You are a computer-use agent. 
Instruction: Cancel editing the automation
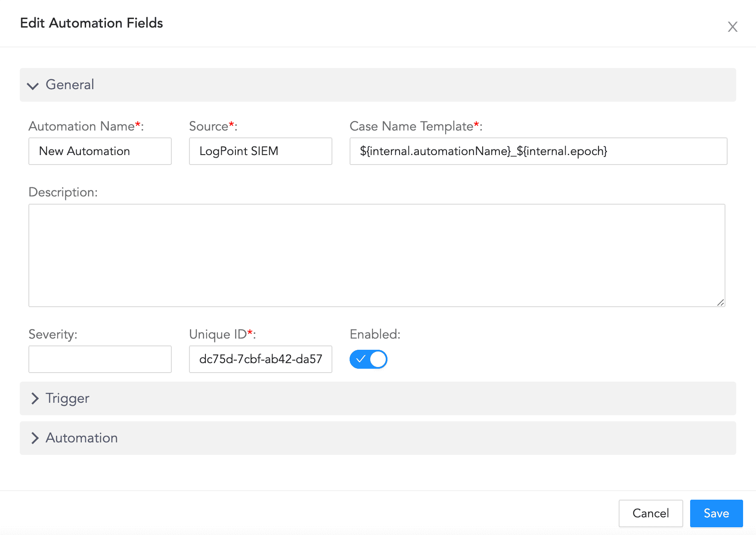click(x=651, y=513)
